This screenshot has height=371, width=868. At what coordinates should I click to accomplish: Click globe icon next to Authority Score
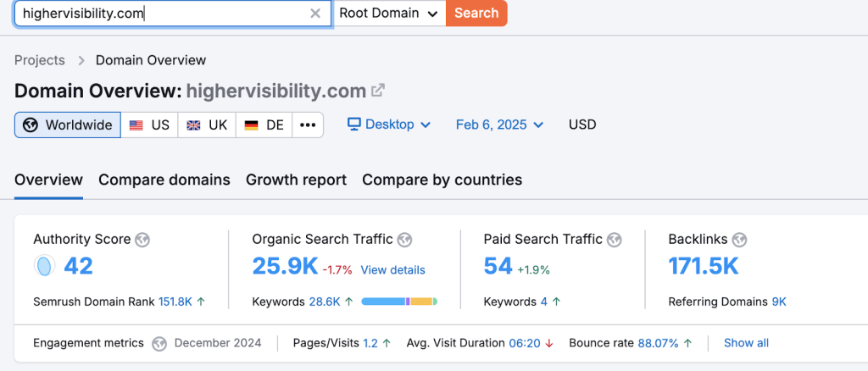(x=142, y=240)
